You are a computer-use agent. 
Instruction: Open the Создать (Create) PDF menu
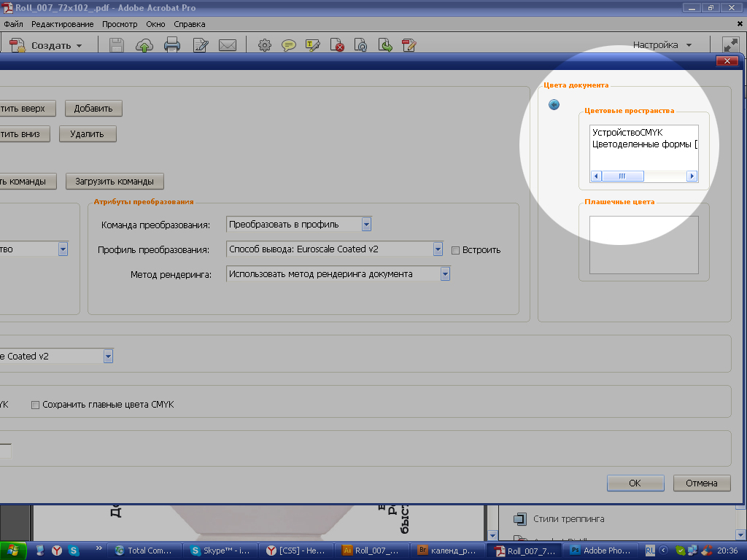click(46, 45)
